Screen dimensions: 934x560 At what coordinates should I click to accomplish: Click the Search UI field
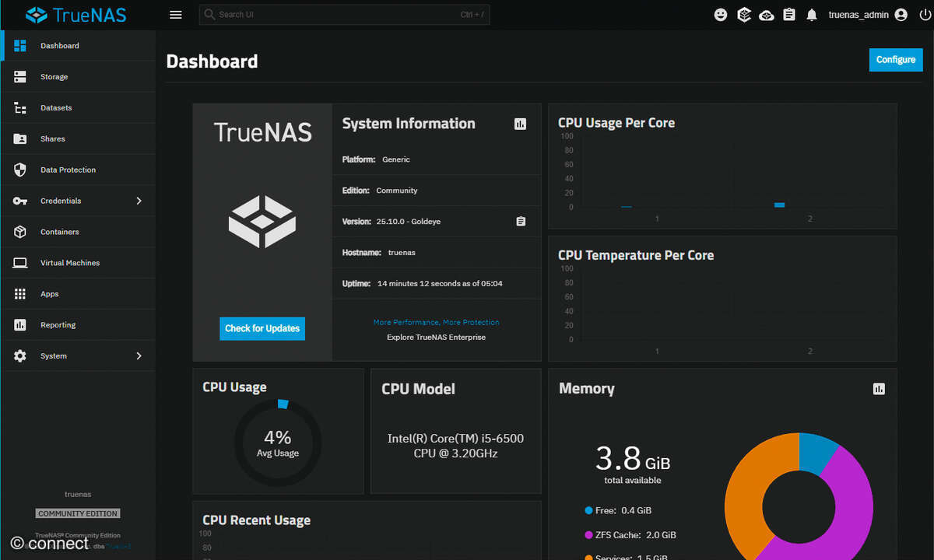point(344,14)
